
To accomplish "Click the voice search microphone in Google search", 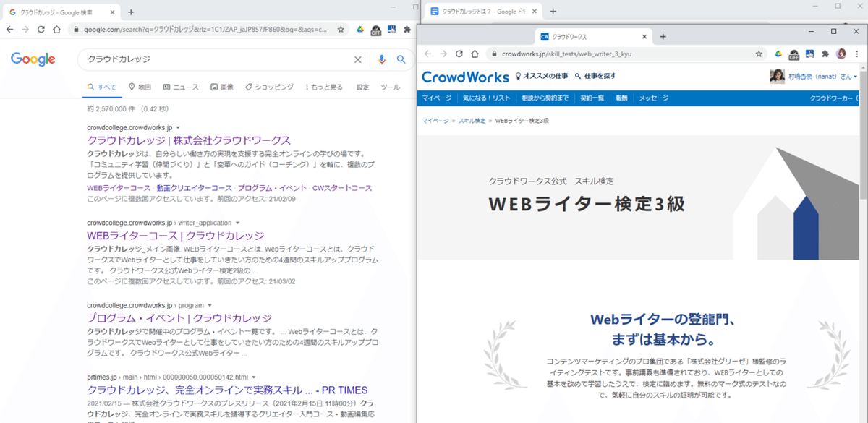I will click(382, 60).
